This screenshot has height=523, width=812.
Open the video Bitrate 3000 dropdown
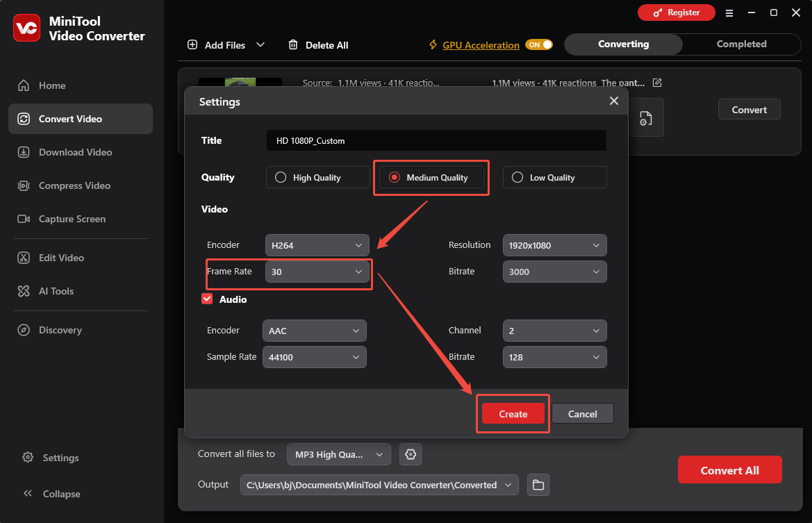pos(554,272)
